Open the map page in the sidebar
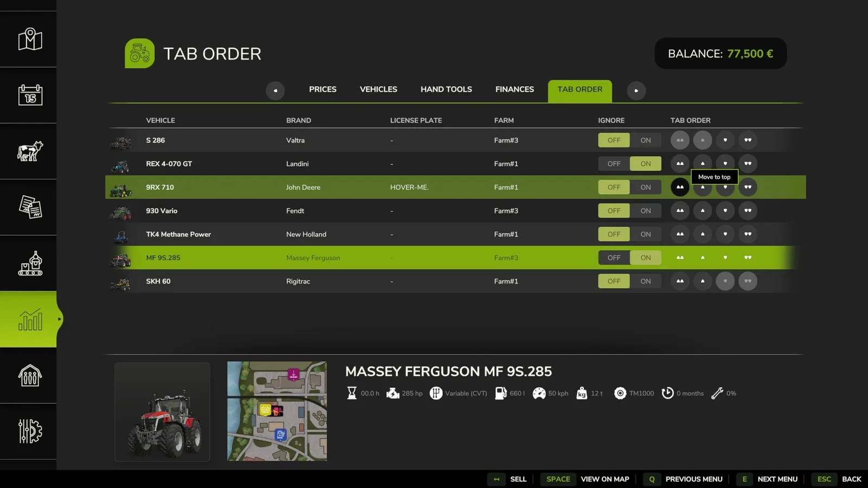This screenshot has height=488, width=868. 30,39
